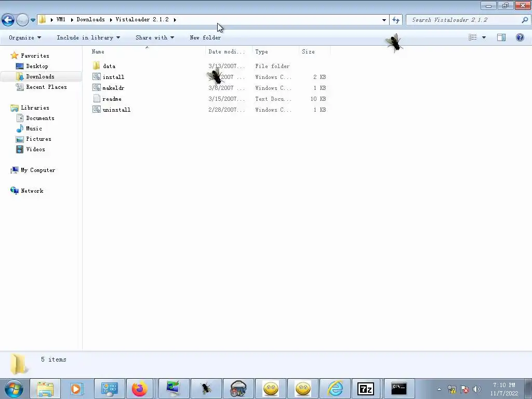532x399 pixels.
Task: Expand arrow between VM1 and Downloads breadcrumbs
Action: coord(72,20)
